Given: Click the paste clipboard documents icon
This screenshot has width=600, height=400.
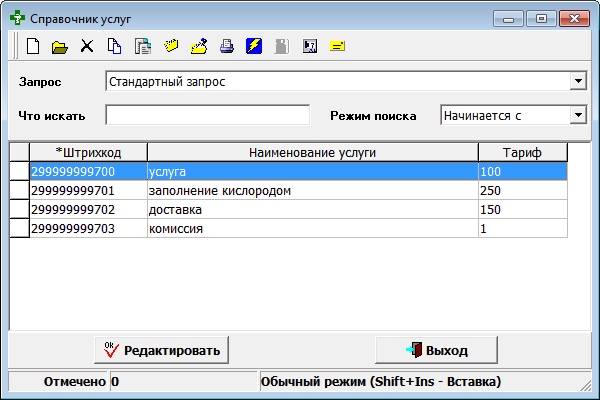Looking at the screenshot, I should [143, 46].
